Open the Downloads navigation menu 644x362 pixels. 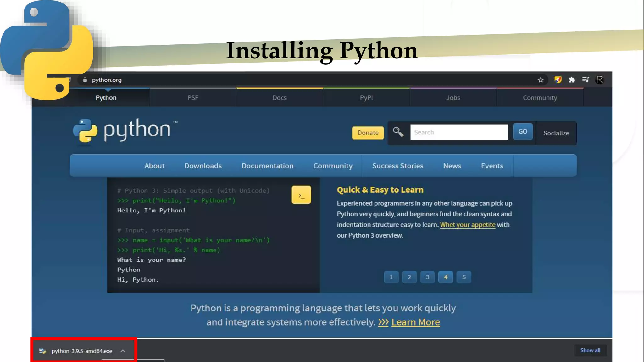[203, 166]
